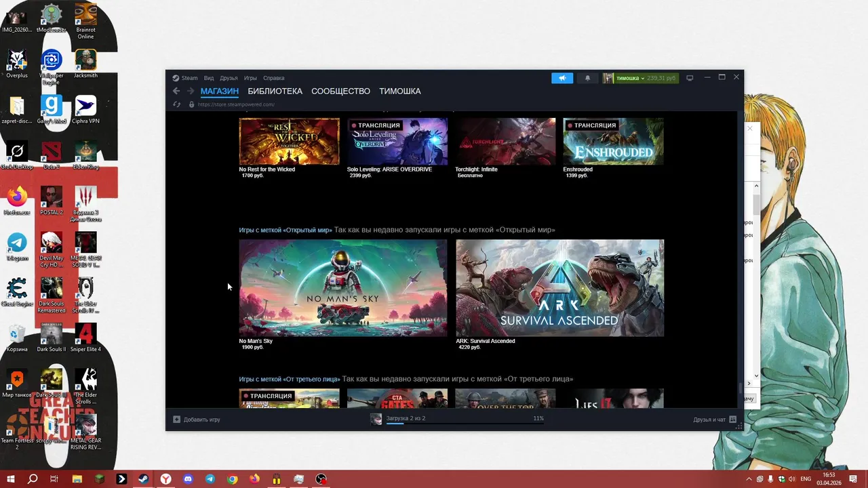The width and height of the screenshot is (868, 488).
Task: Open Firefox.exe desktop icon
Action: [x=17, y=201]
